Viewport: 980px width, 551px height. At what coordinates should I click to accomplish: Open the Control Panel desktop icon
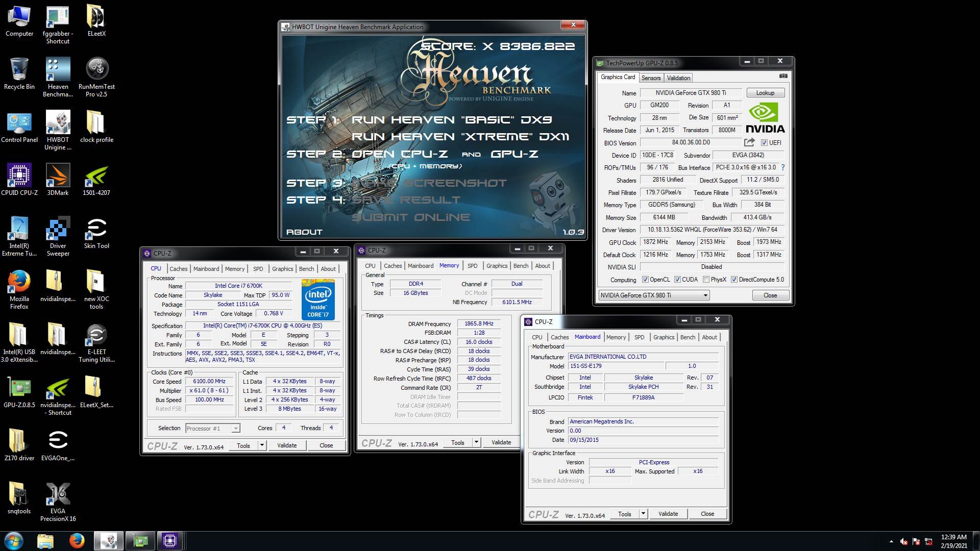tap(19, 128)
